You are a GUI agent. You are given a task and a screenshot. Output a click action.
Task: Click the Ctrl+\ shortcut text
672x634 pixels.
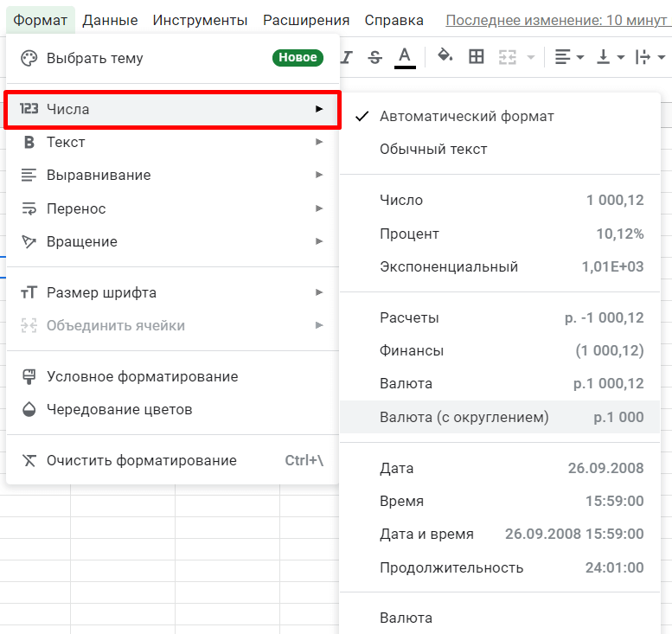coord(304,460)
